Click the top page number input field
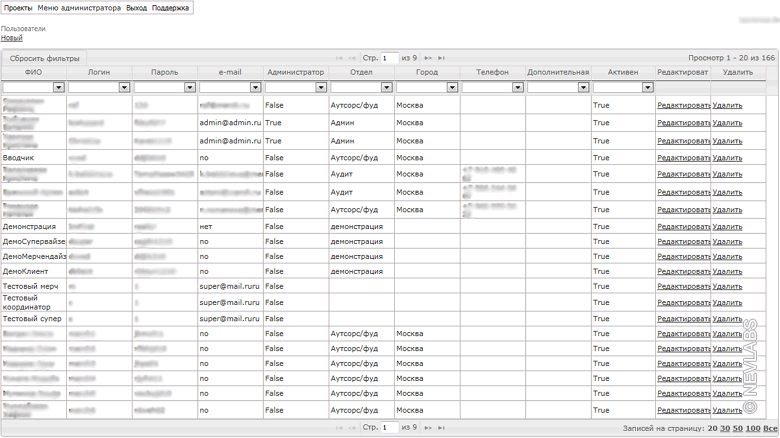Viewport: 780px width, 438px height. pos(389,58)
